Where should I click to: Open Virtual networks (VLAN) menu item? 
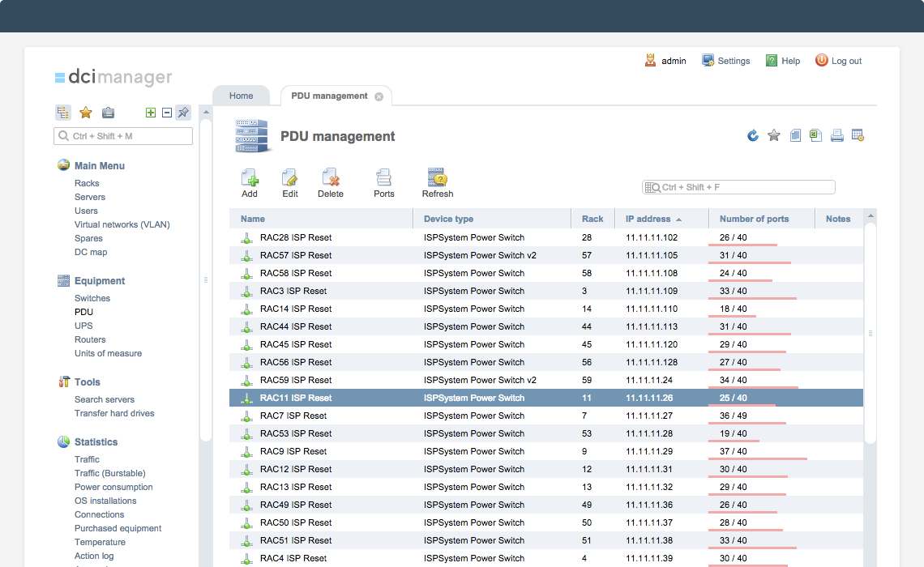(x=122, y=224)
